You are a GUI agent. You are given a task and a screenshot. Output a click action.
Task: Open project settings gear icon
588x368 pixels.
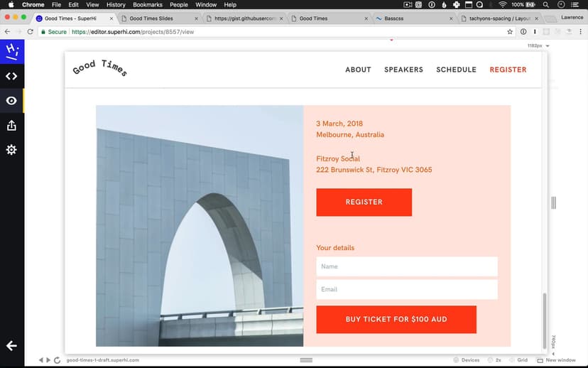(11, 150)
